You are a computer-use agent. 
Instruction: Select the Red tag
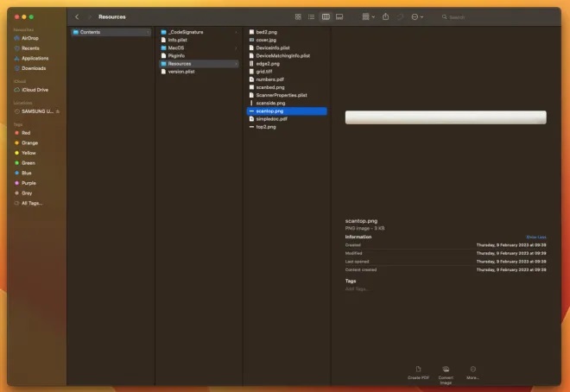coord(26,132)
